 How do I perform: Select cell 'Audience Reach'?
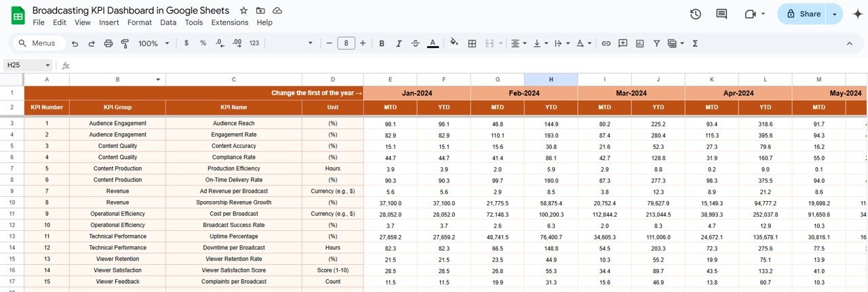click(x=233, y=124)
